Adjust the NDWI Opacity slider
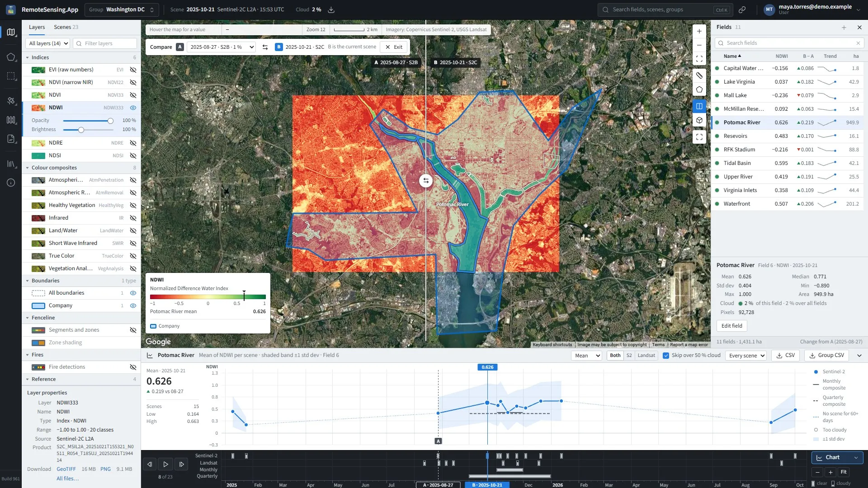868x488 pixels. 88,121
